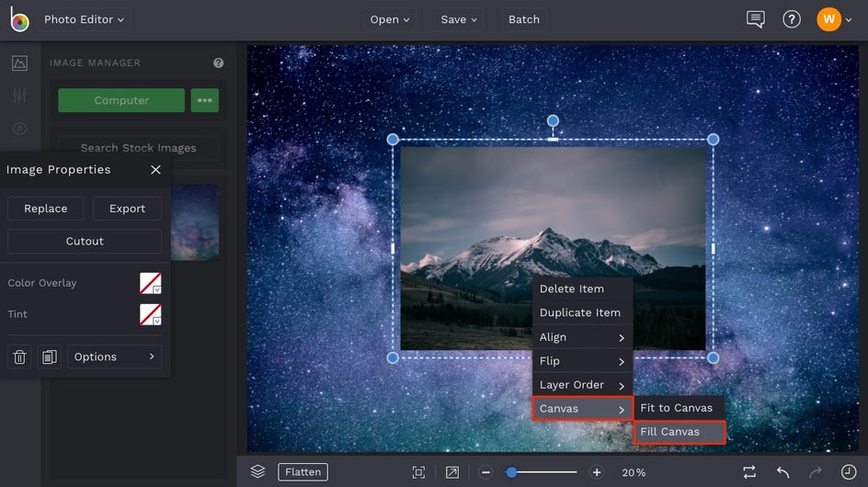
Task: Open the eye sidebar icon
Action: coord(19,129)
